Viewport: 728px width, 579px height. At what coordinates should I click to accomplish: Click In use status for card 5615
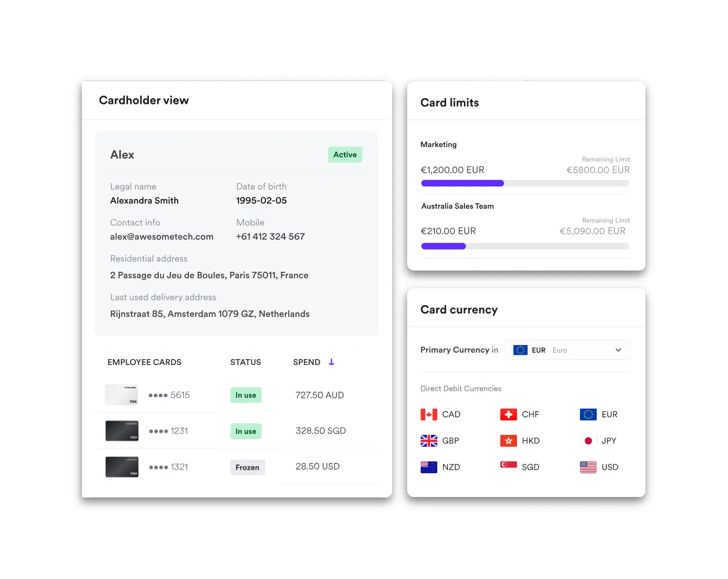click(x=246, y=395)
